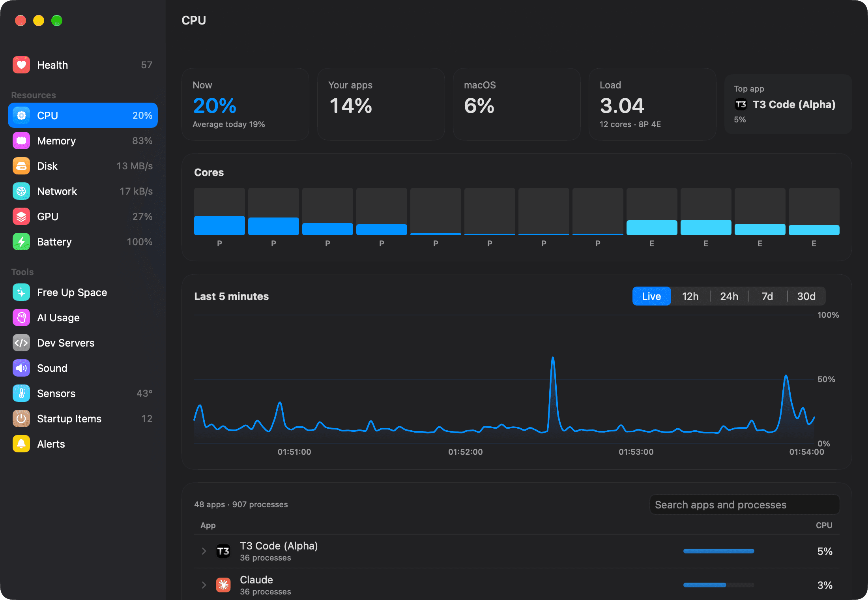Screen dimensions: 868x600
Task: Open the Memory icon in sidebar
Action: pos(21,141)
